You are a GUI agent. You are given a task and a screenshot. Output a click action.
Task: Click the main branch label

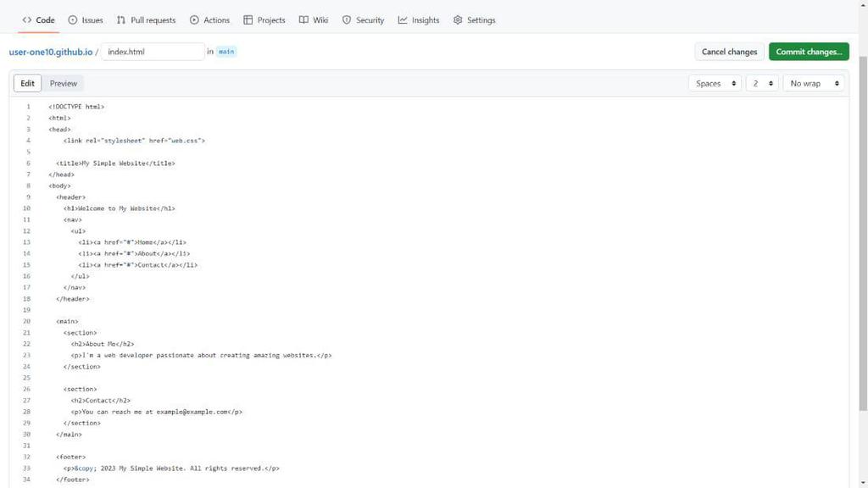[x=225, y=52]
